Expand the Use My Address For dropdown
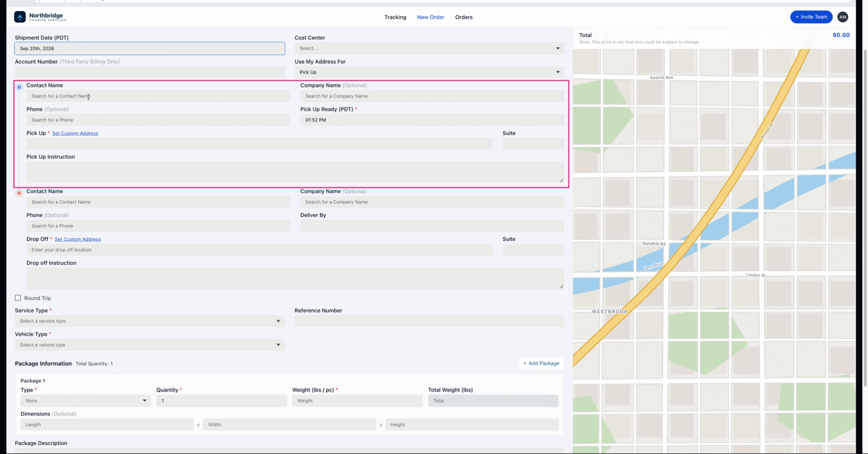 click(429, 72)
